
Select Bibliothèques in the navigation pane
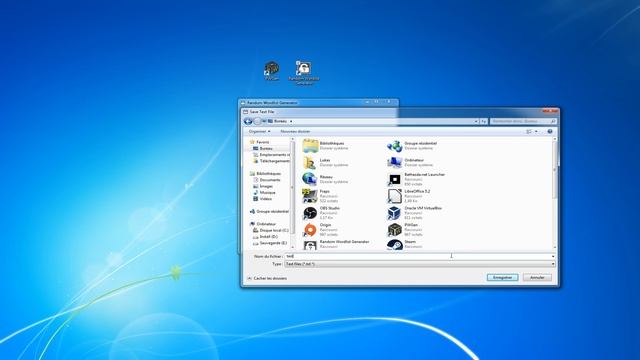pyautogui.click(x=266, y=174)
